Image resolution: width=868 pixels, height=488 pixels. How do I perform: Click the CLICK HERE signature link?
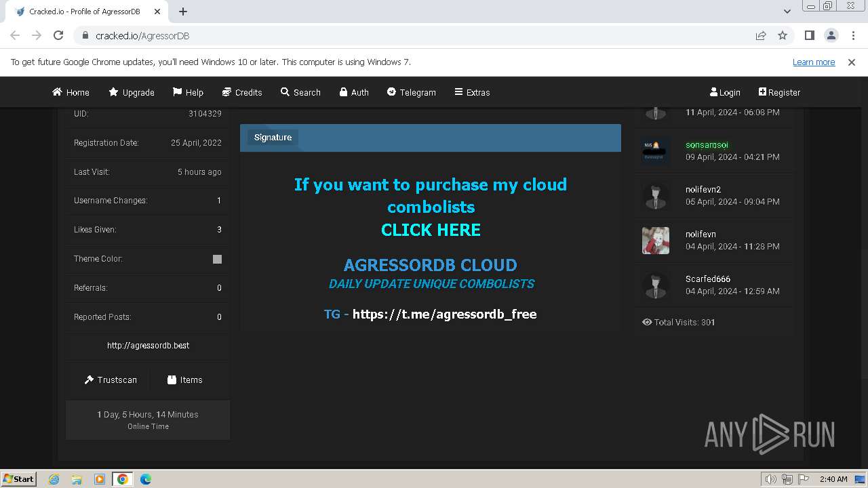431,230
